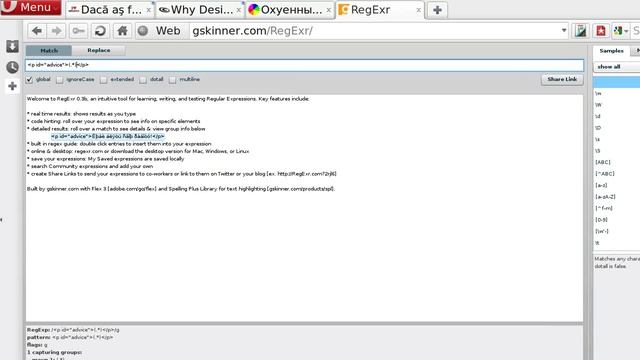Open the Samples tab

point(611,51)
